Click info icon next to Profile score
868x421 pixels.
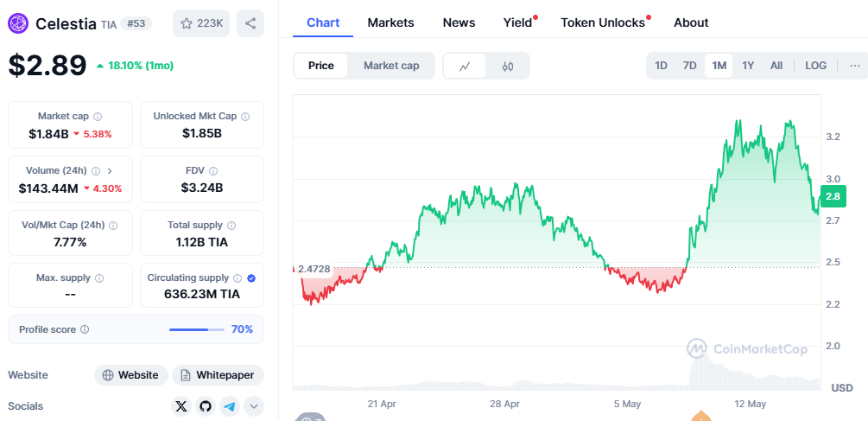coord(85,329)
